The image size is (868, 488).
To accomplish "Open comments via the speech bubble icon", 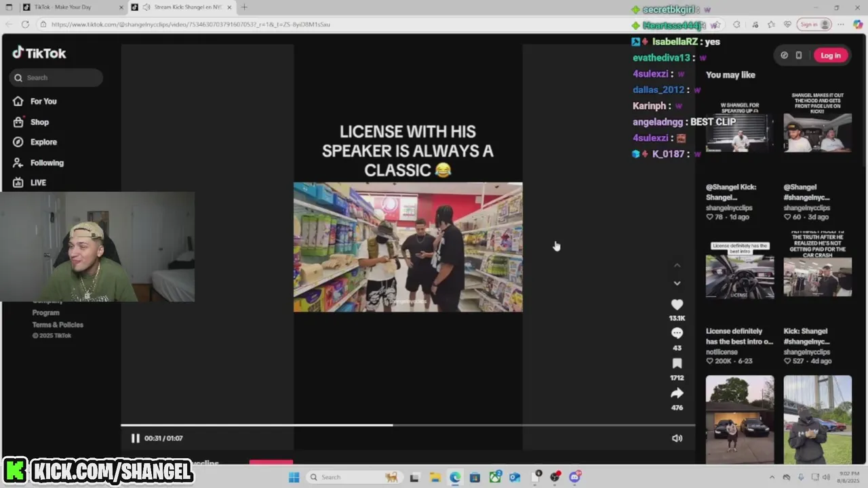I will pyautogui.click(x=677, y=333).
